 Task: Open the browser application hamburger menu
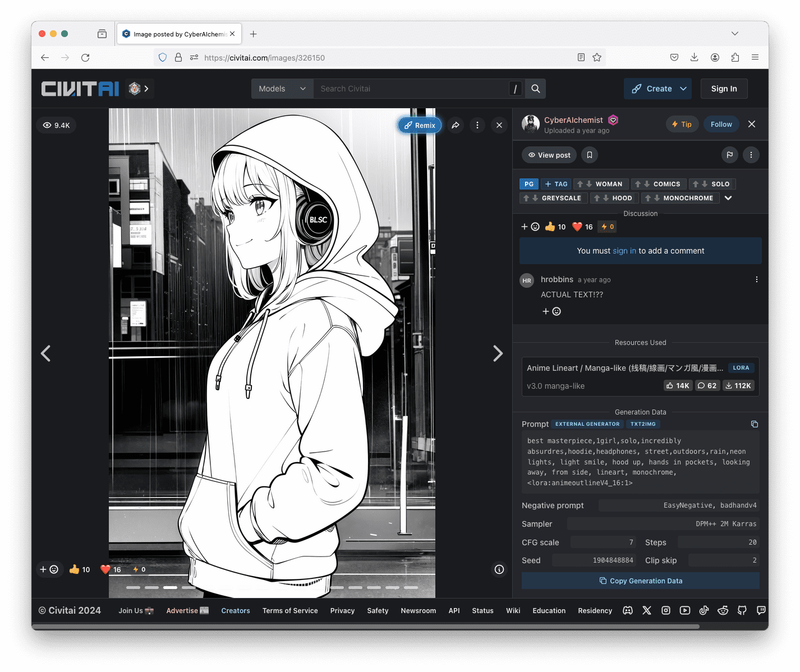(755, 57)
